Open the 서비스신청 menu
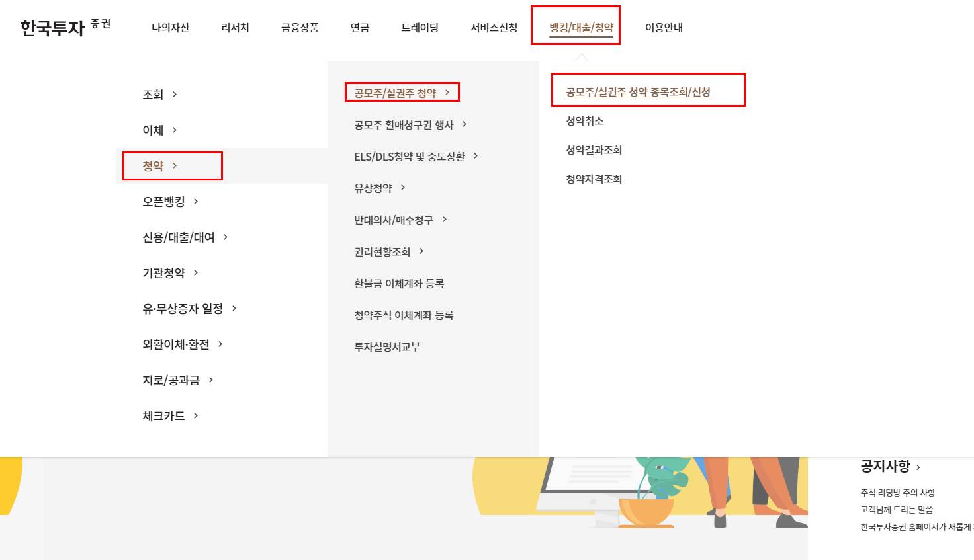 tap(493, 27)
